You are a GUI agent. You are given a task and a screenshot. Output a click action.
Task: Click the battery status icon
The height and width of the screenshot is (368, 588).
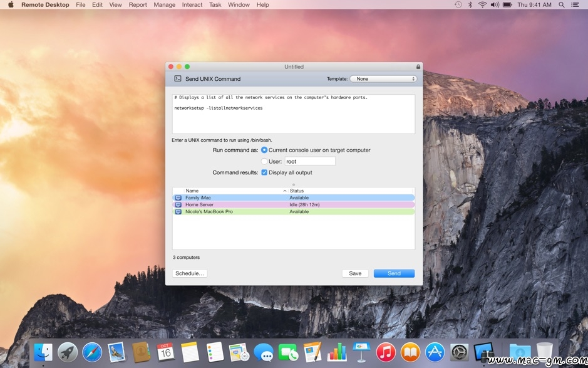click(x=507, y=4)
